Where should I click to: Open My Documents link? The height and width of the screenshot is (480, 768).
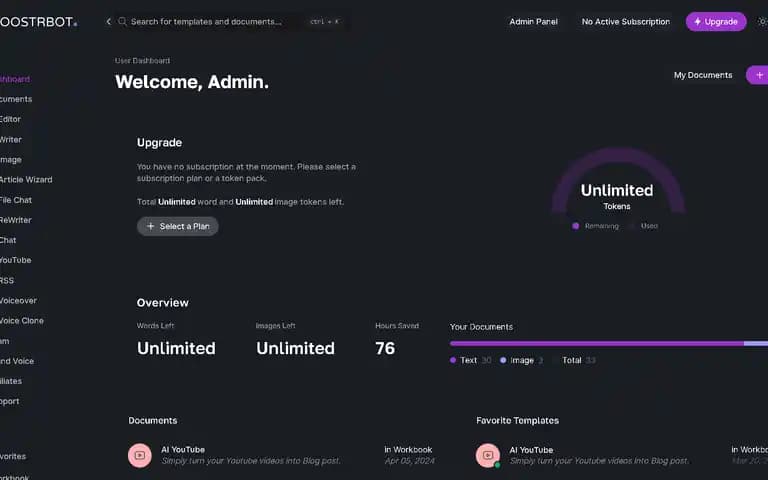point(703,75)
